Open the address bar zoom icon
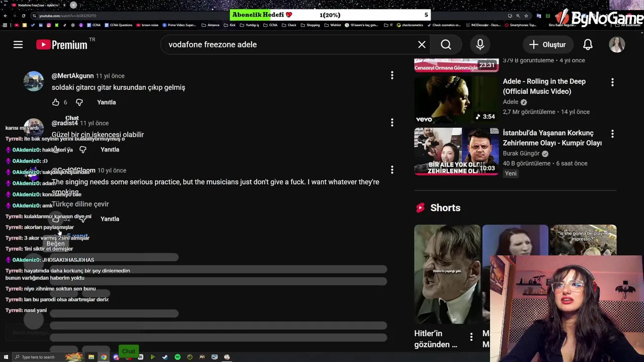The height and width of the screenshot is (362, 644). pos(518,16)
